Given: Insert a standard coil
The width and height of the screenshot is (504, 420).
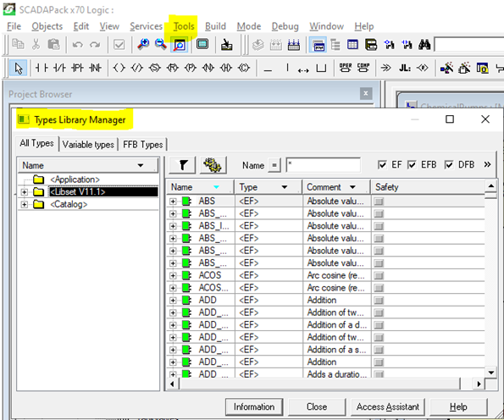Looking at the screenshot, I should 119,68.
